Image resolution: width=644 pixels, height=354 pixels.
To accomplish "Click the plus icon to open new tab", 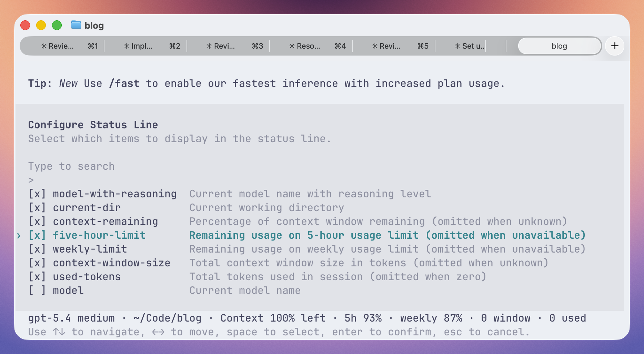I will click(615, 46).
